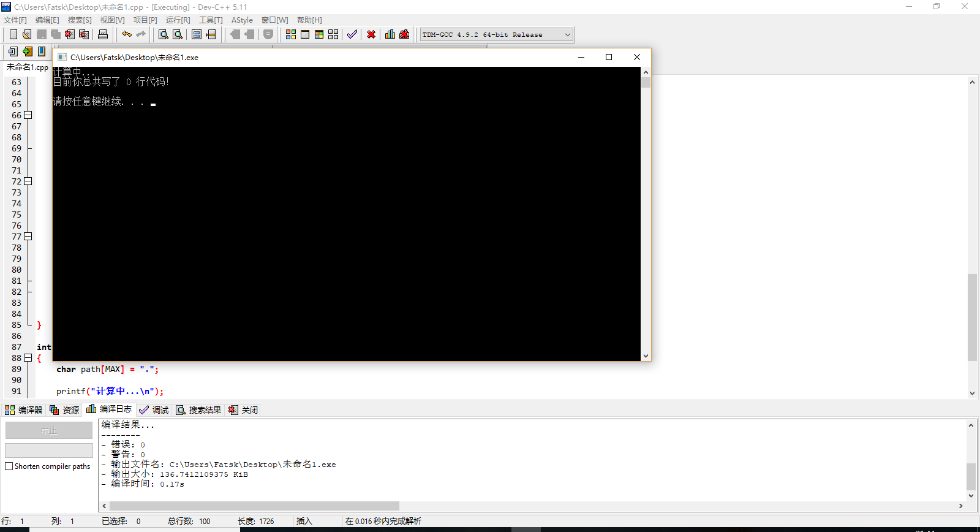Open Replace using the second magnifier icon
The height and width of the screenshot is (532, 980).
tap(178, 34)
